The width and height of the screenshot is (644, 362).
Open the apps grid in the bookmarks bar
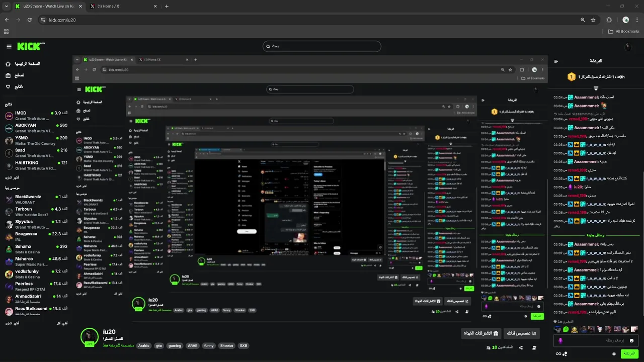(6, 31)
